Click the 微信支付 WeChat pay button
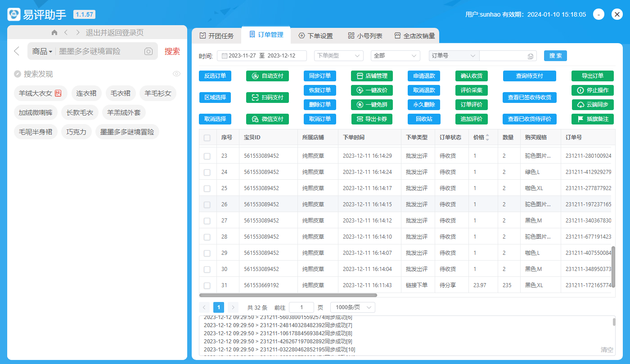The image size is (630, 364). point(267,119)
